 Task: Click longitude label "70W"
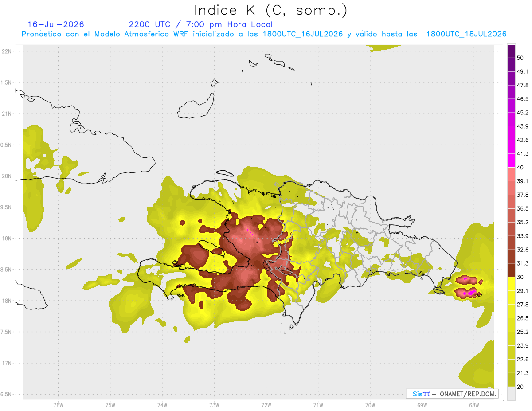pos(370,405)
